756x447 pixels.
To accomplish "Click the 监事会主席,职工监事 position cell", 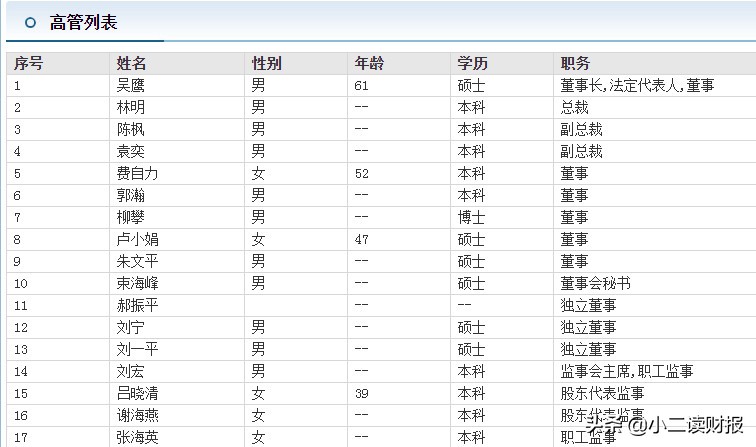I will point(627,371).
